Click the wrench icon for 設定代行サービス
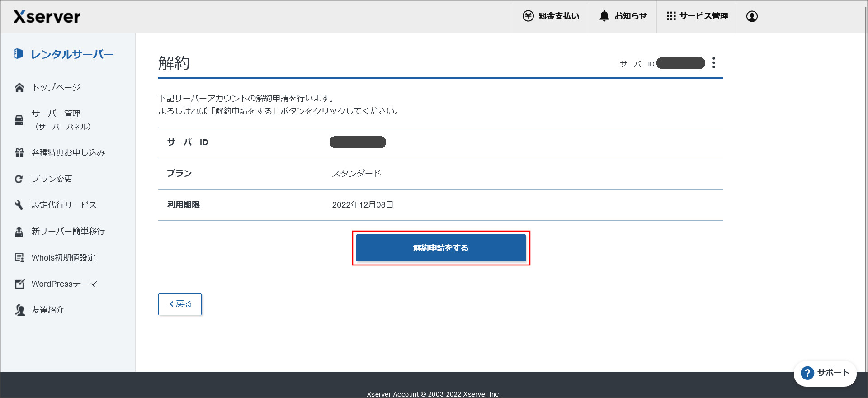The width and height of the screenshot is (868, 398). 19,205
